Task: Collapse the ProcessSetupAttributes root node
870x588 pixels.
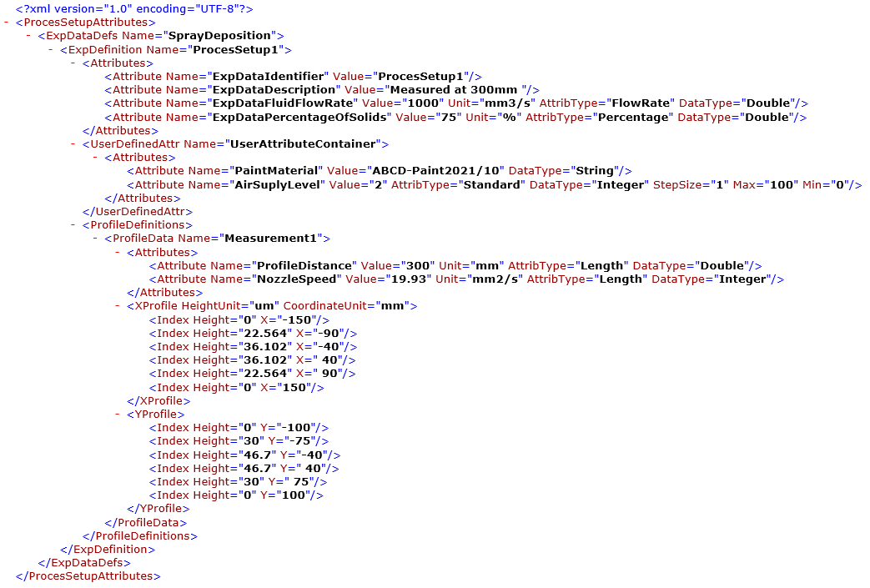Action: [x=7, y=22]
